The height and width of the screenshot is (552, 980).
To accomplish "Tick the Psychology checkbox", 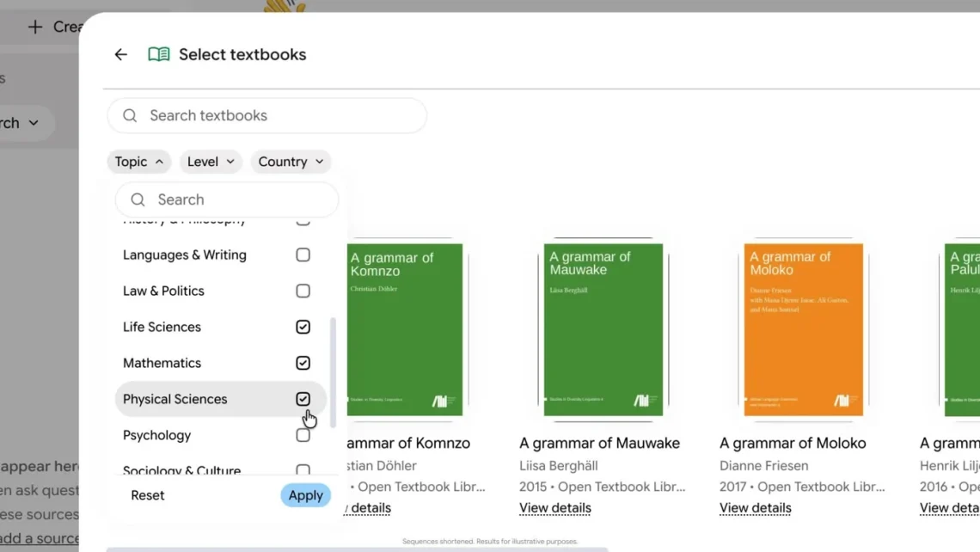I will pyautogui.click(x=303, y=435).
